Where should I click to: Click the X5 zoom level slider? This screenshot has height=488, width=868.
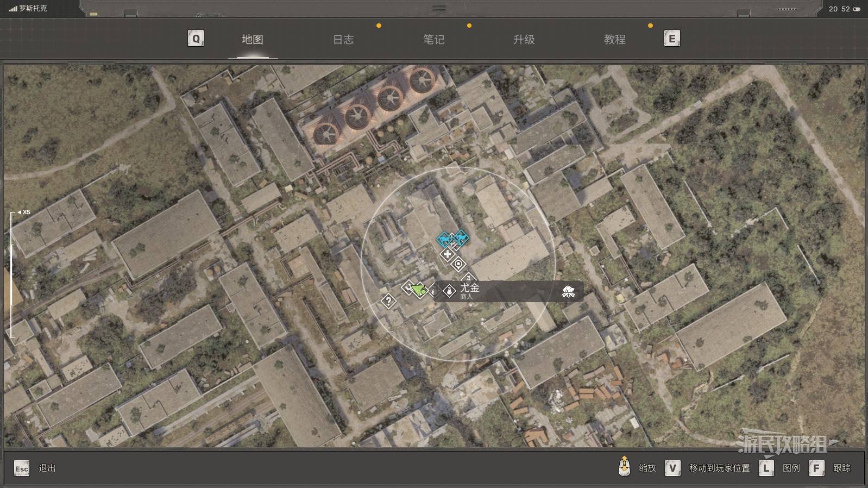point(12,274)
